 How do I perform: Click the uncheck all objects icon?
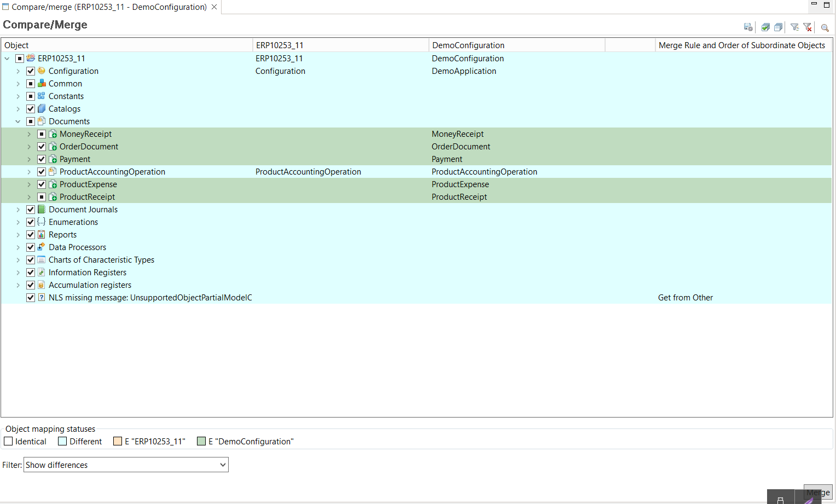[x=778, y=27]
